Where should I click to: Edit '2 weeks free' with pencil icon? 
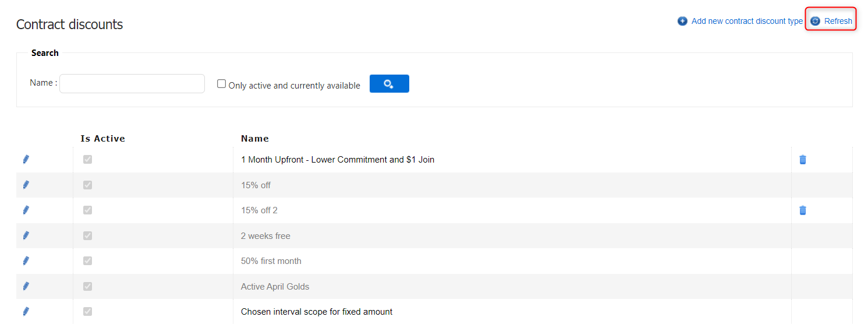pyautogui.click(x=26, y=235)
